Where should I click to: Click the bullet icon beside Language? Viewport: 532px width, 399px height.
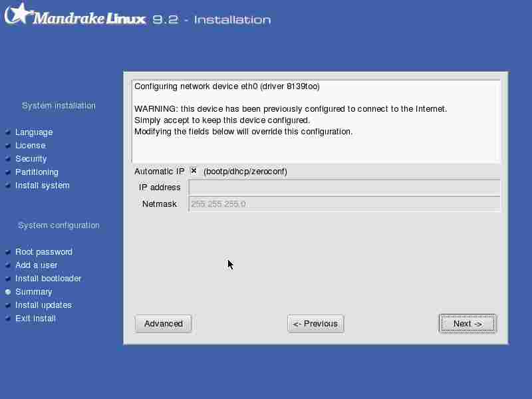(8, 132)
